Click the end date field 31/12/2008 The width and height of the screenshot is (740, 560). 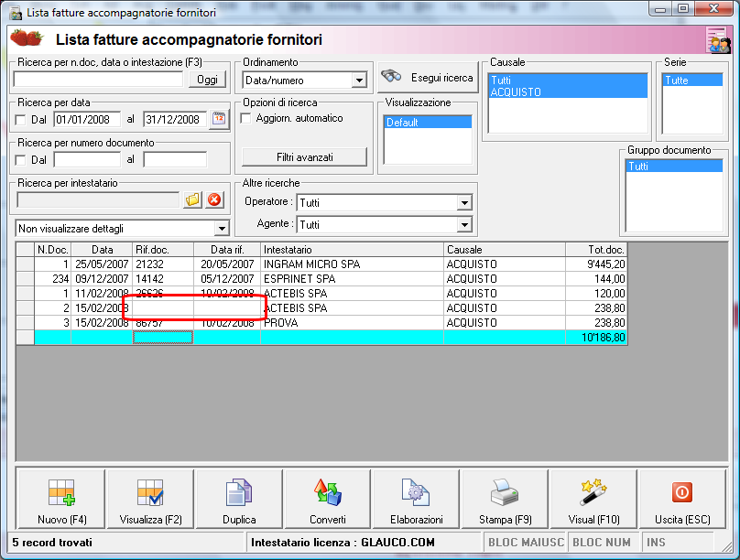tap(175, 119)
